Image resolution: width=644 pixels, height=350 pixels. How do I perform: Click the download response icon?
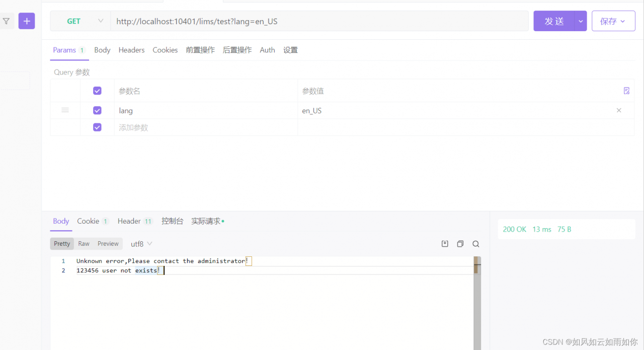(x=445, y=244)
